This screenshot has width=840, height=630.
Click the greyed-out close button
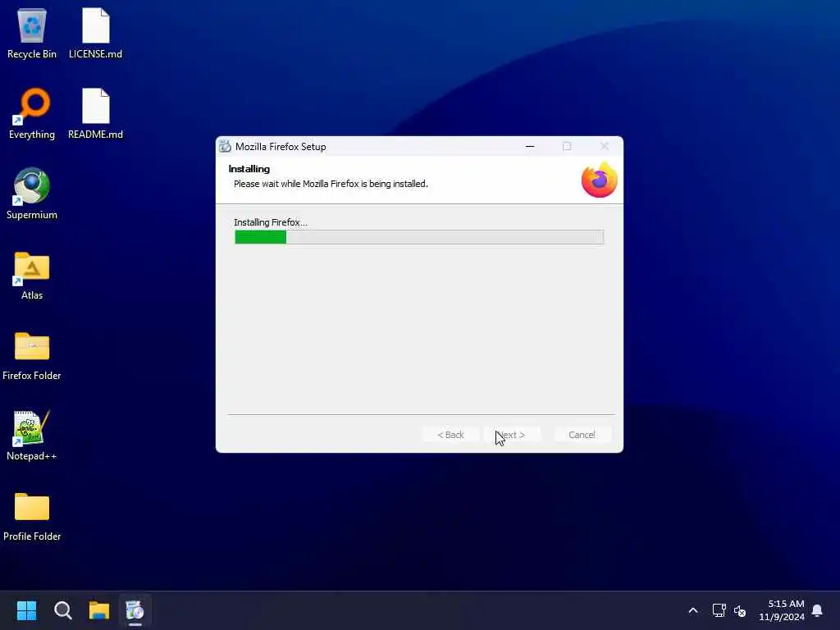point(605,146)
